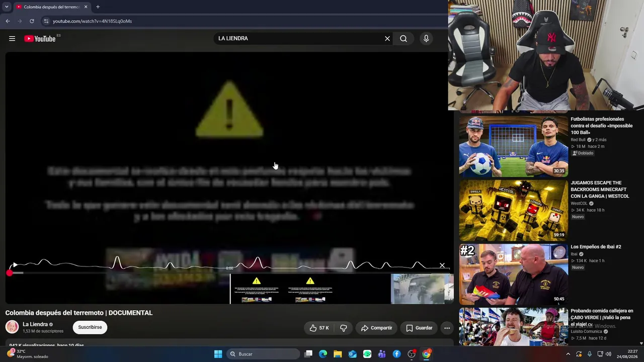
Task: Open Microsoft Teams from the taskbar
Action: point(382,354)
